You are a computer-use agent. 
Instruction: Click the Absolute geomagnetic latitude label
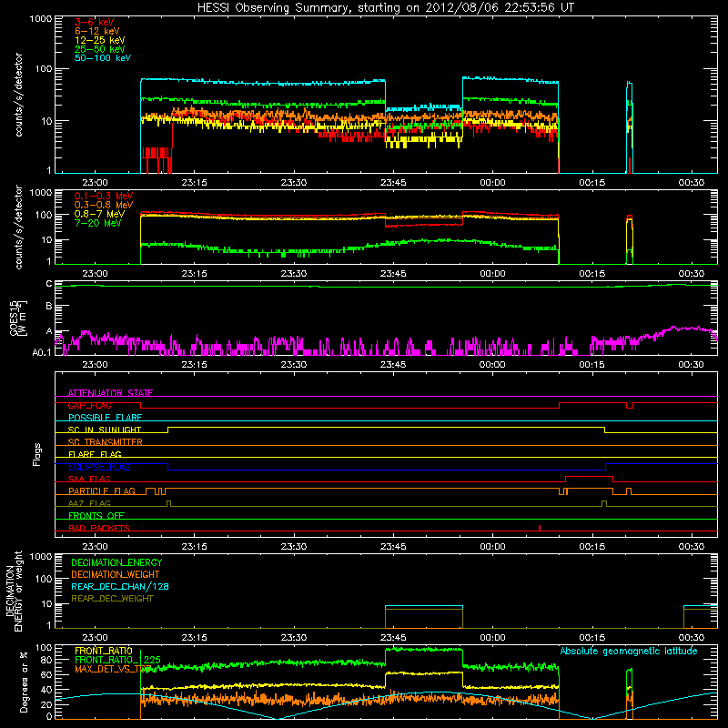[x=629, y=652]
